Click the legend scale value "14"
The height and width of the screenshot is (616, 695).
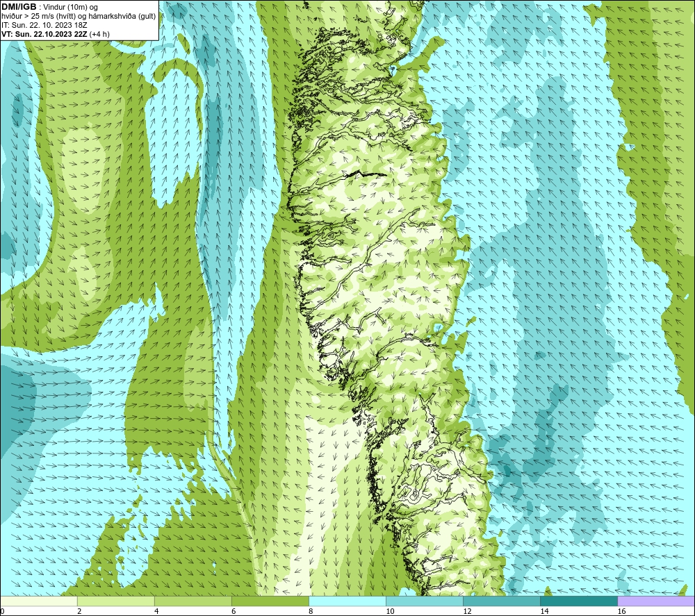click(x=544, y=611)
